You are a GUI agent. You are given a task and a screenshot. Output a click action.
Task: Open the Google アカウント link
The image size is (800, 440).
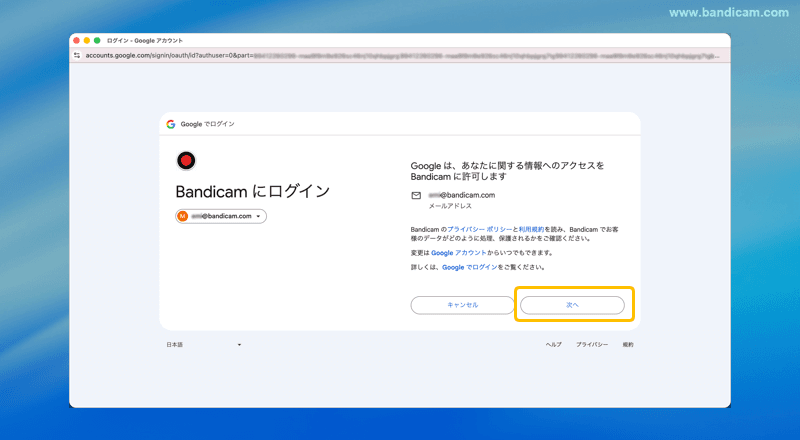(459, 253)
